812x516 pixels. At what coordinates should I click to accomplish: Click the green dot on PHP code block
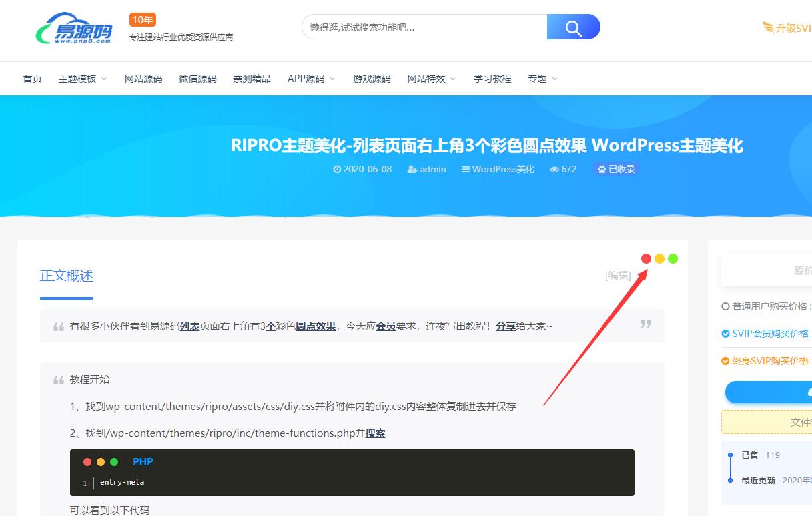(114, 462)
